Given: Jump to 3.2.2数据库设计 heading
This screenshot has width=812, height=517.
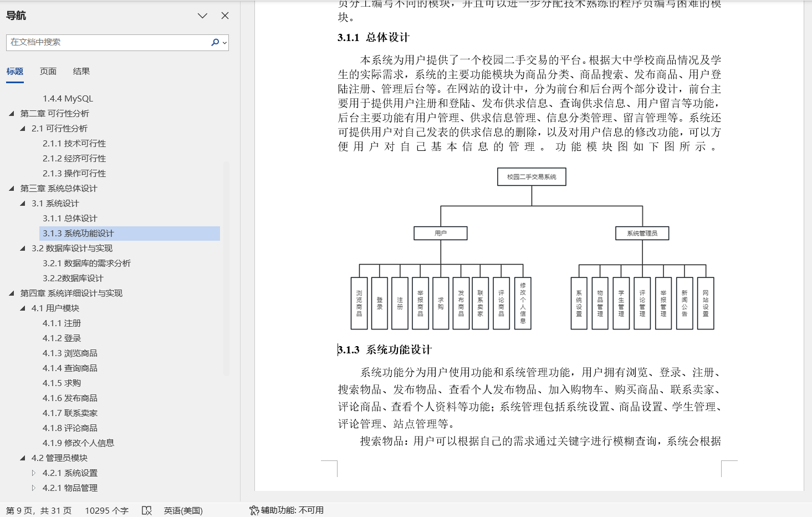Looking at the screenshot, I should click(73, 278).
